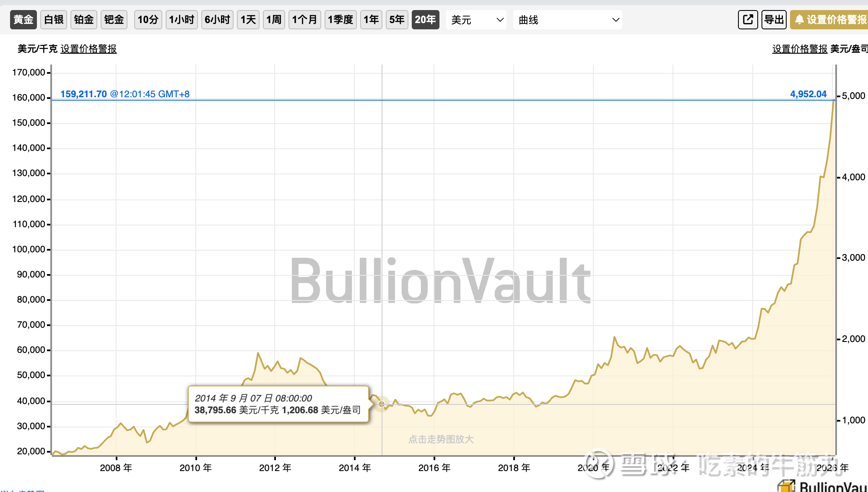Screen dimensions: 868x492
Task: Click left 设置价格警报 link near 美元/千克
Action: pyautogui.click(x=88, y=49)
